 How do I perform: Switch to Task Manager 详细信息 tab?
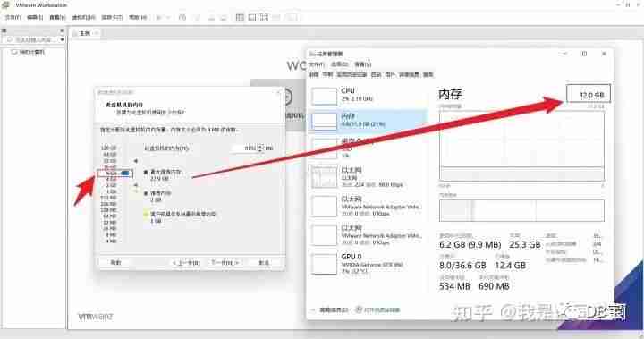(409, 75)
